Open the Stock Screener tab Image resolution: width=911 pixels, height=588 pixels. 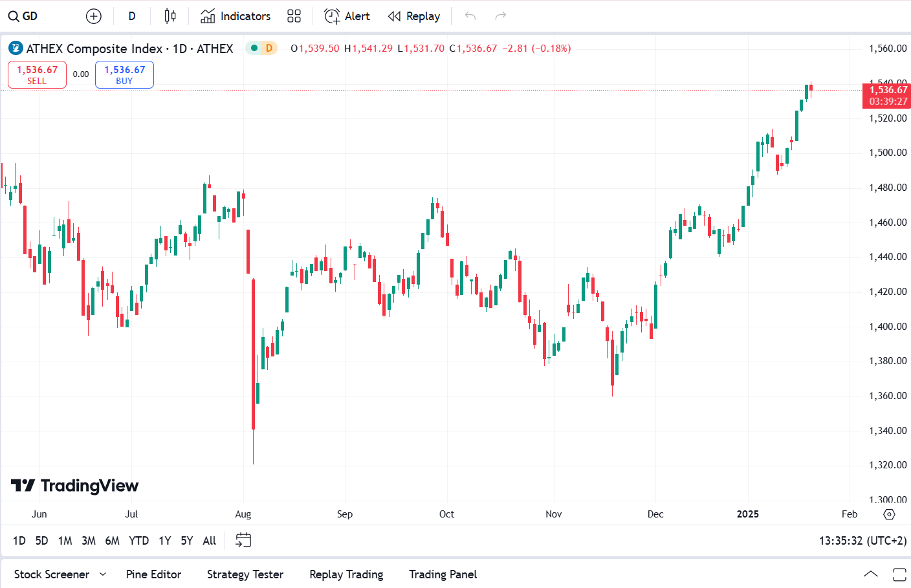tap(52, 574)
